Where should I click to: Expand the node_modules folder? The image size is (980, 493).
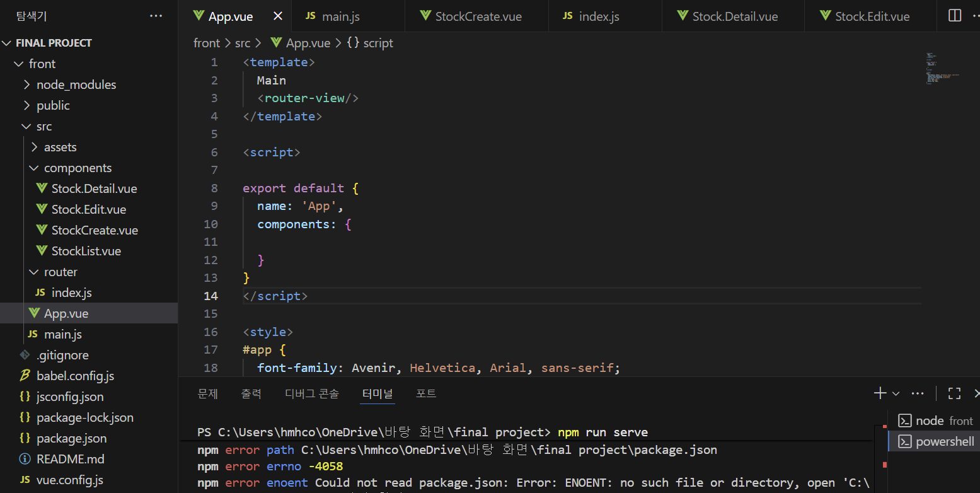[76, 84]
